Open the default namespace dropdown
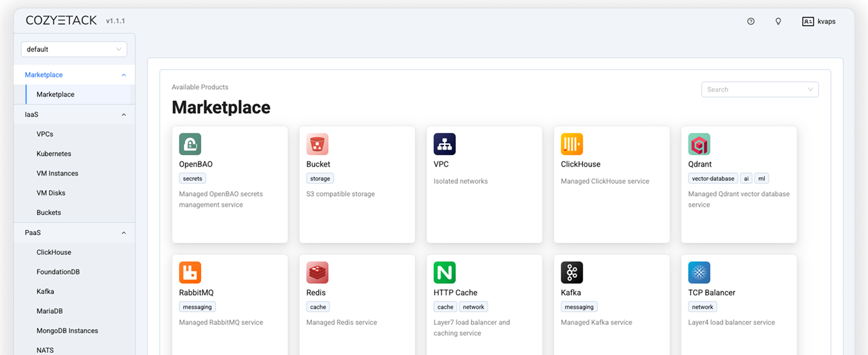This screenshot has height=355, width=868. tap(74, 49)
